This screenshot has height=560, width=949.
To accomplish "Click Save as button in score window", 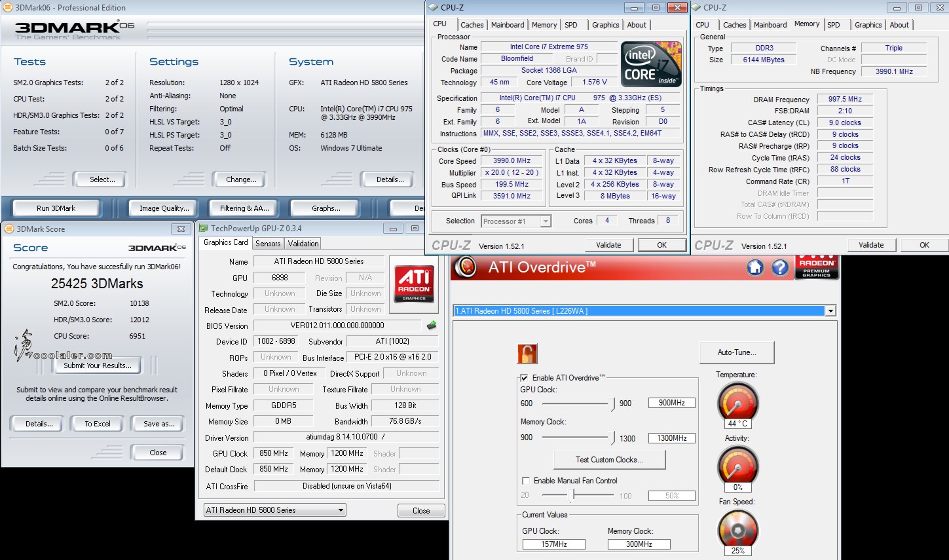I will [158, 424].
